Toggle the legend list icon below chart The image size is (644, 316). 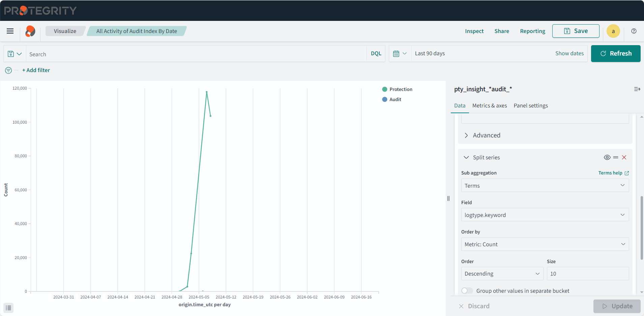(8, 308)
